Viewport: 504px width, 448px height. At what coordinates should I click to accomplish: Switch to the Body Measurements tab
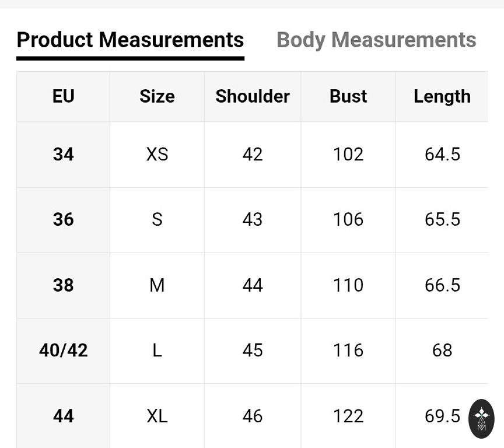coord(376,40)
